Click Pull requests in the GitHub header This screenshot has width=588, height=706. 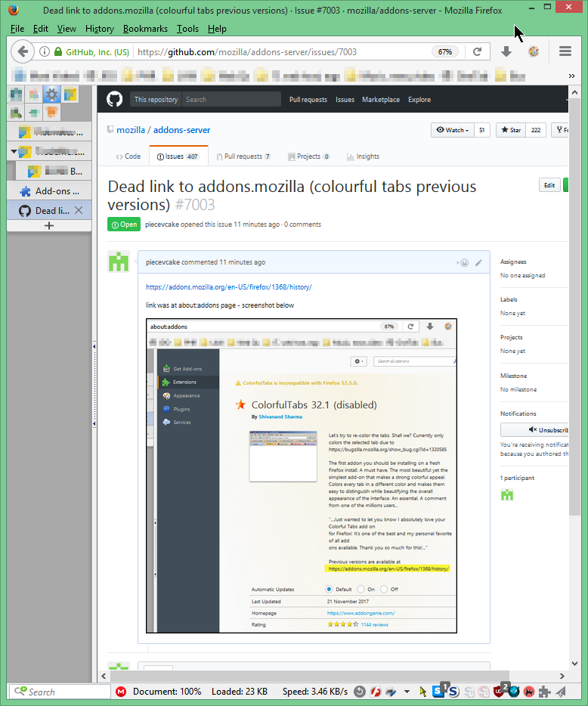click(308, 100)
